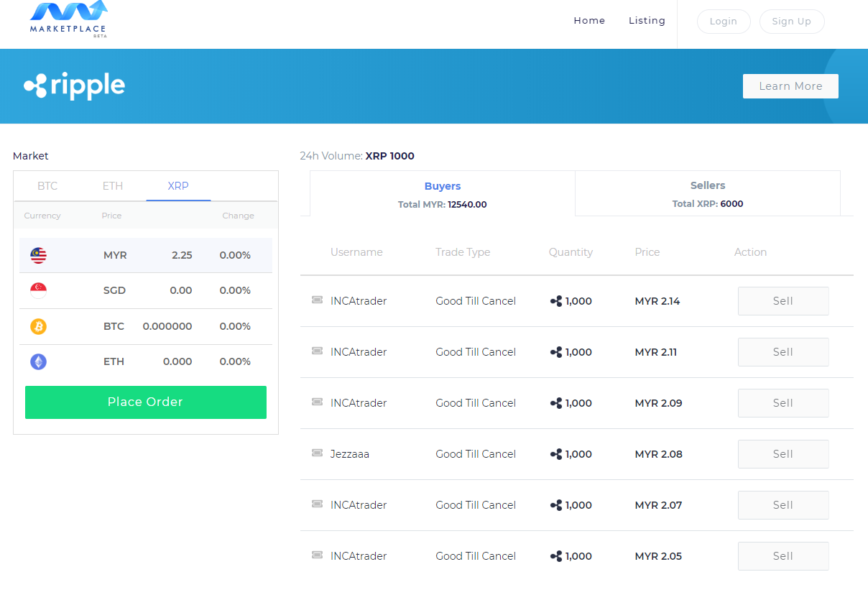
Task: Click the green Place Order button
Action: pos(146,402)
